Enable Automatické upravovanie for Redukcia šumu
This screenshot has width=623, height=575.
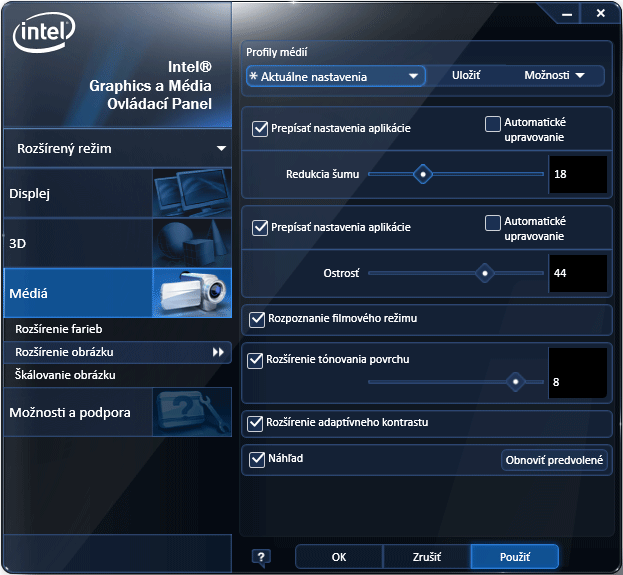click(x=492, y=124)
